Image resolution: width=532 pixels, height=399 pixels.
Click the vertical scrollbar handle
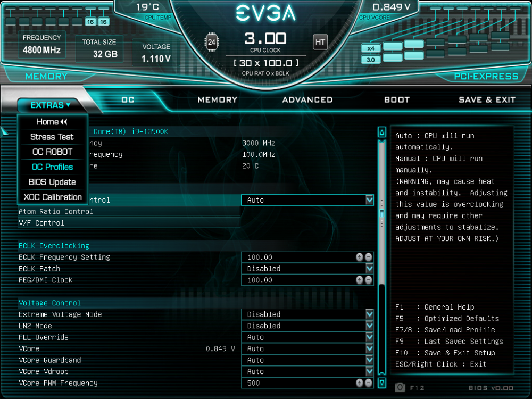[x=381, y=212]
